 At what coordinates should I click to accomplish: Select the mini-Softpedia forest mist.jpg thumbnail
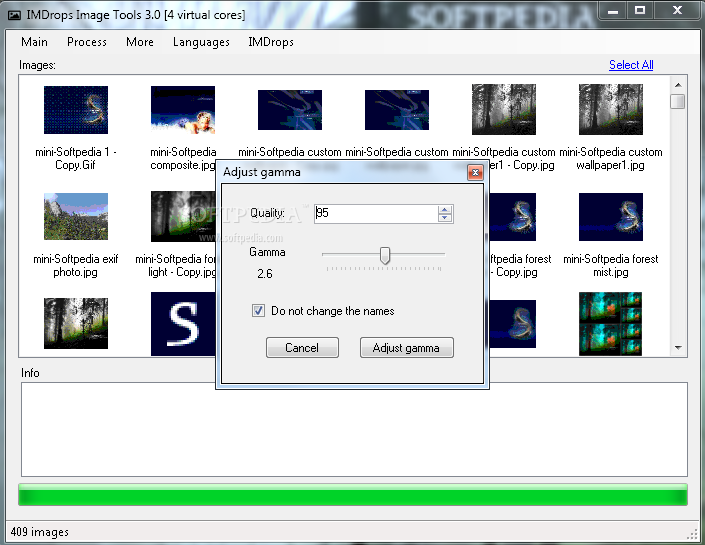611,217
